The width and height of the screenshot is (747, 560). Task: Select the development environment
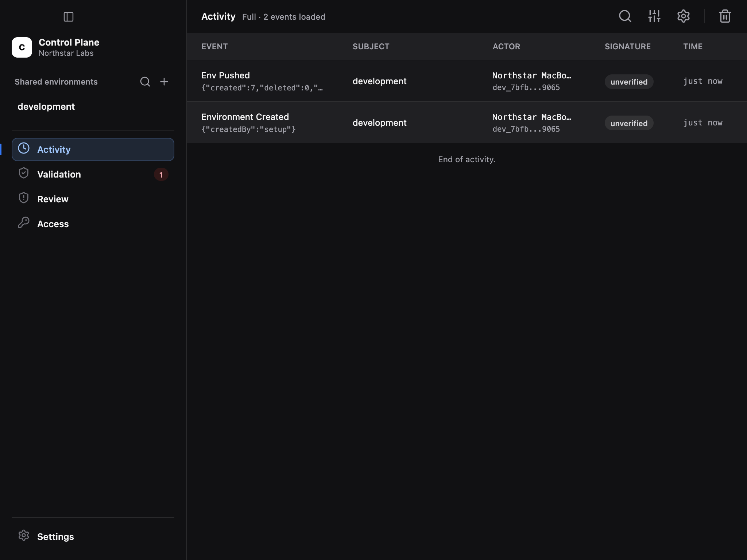tap(93, 106)
